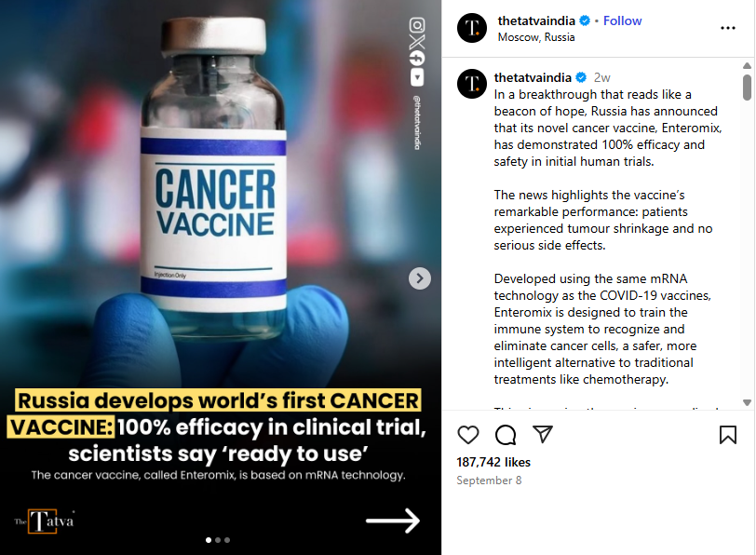756x555 pixels.
Task: Open comments via speech bubble icon
Action: (506, 435)
